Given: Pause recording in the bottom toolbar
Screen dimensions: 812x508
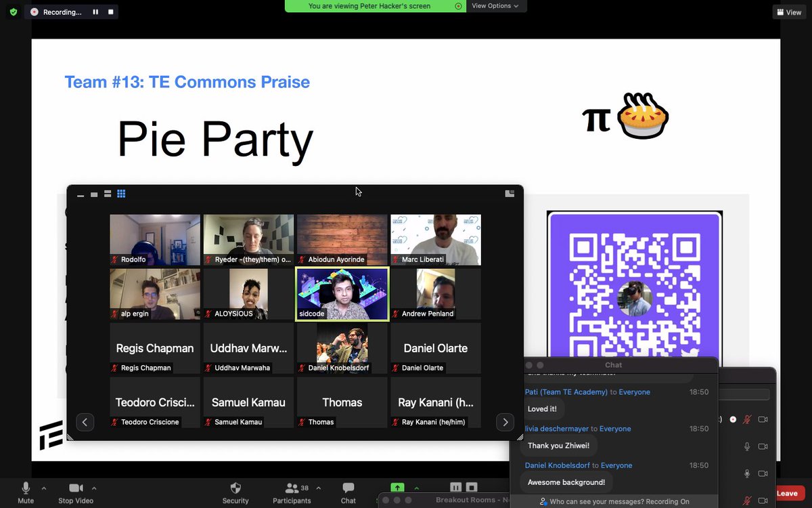Looking at the screenshot, I should tap(455, 487).
